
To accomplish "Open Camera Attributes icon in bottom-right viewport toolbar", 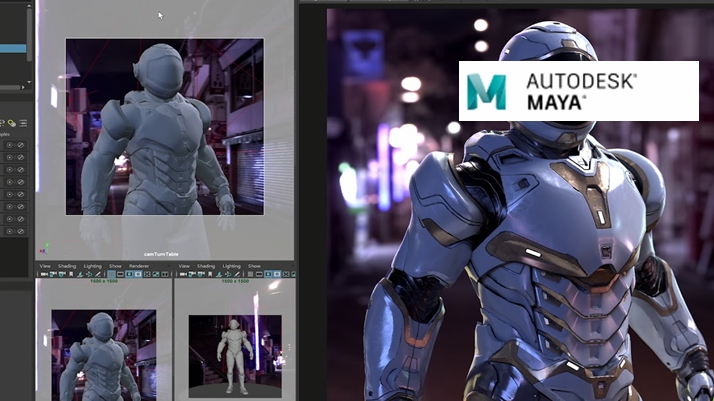I will (201, 274).
